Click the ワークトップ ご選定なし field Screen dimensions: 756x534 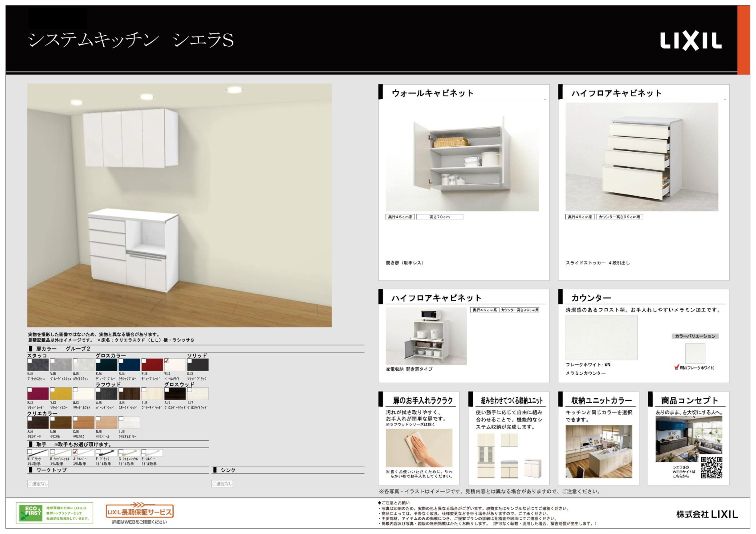38,484
